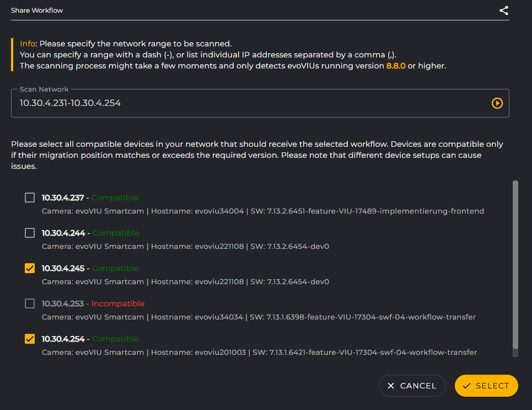The height and width of the screenshot is (410, 532).
Task: Click the share icon in the dialog header
Action: coord(503,10)
